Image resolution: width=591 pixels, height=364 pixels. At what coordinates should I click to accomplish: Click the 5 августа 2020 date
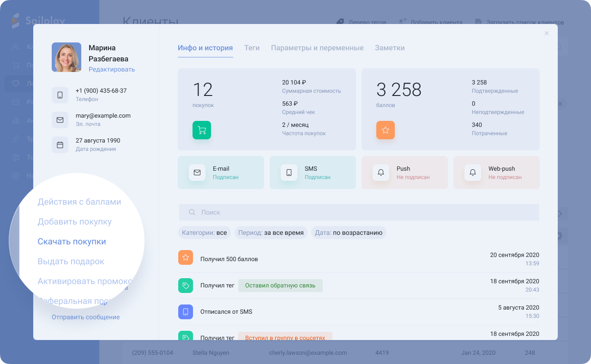(519, 308)
